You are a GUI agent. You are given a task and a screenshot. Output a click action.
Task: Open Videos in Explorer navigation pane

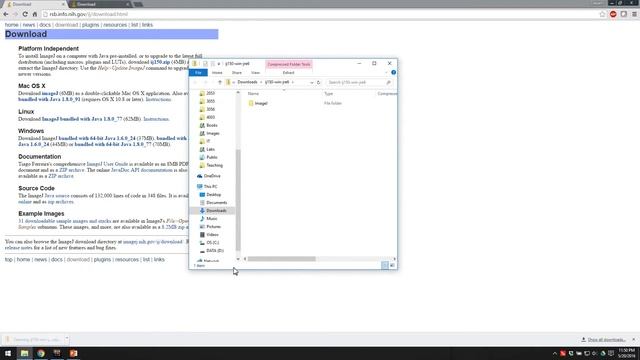pos(209,235)
